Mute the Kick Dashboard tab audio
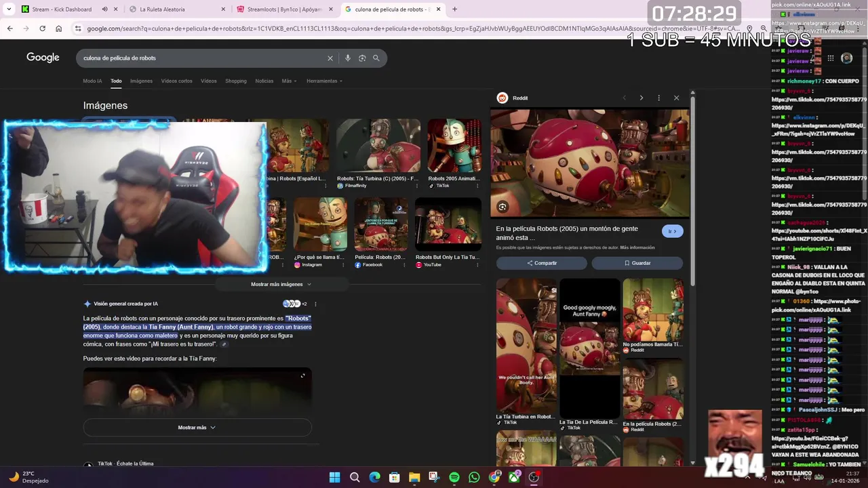Viewport: 868px width, 488px height. [104, 9]
